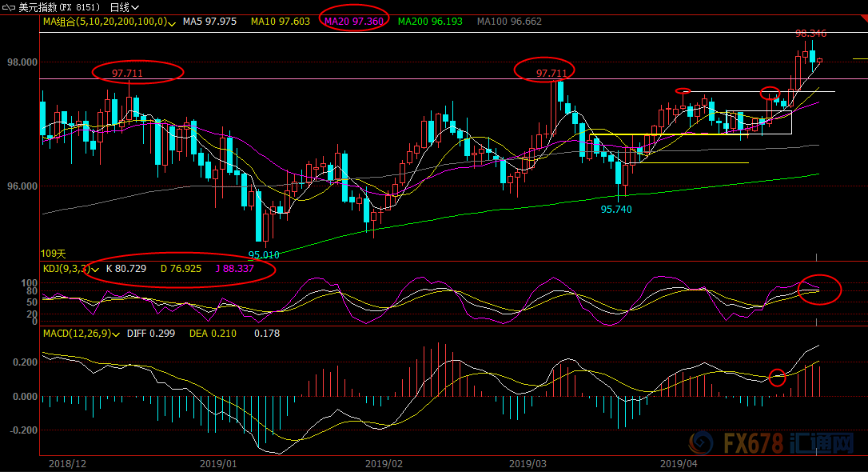The image size is (868, 472).
Task: Click the 0.200 MACD axis label
Action: click(26, 362)
